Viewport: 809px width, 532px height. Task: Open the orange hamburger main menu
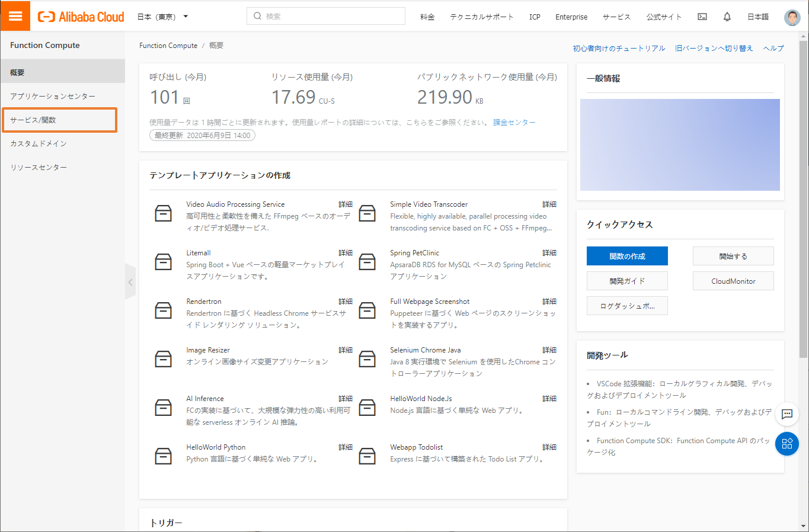(15, 16)
